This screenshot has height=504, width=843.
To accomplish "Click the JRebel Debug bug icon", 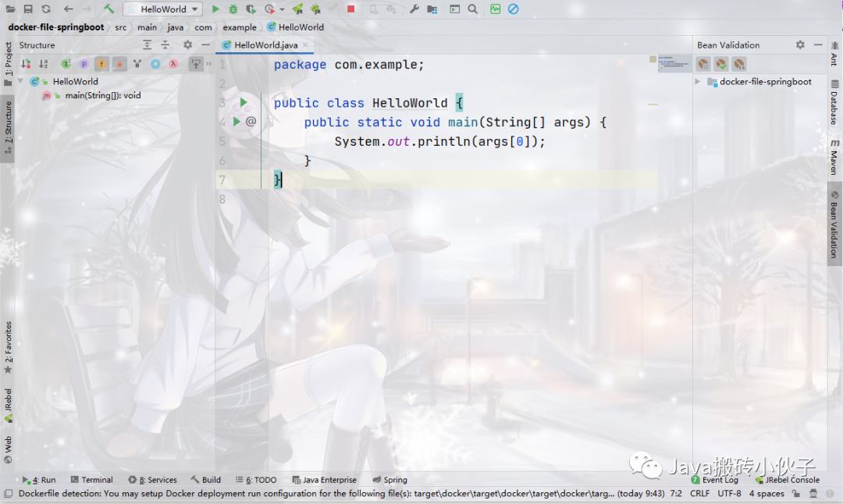I will coord(315,9).
